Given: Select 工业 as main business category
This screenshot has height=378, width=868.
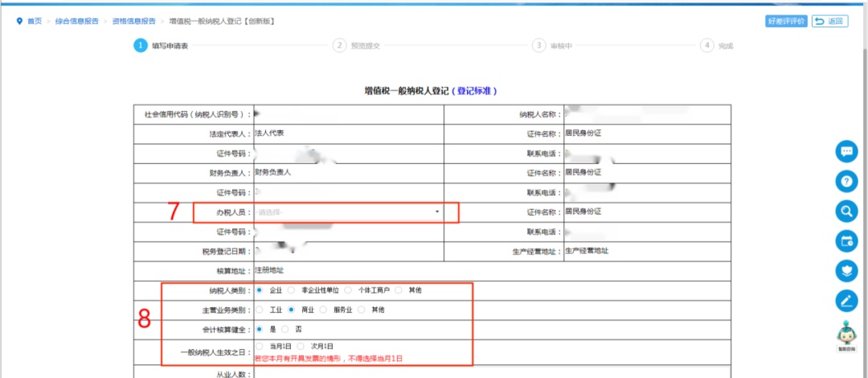Looking at the screenshot, I should [x=259, y=310].
